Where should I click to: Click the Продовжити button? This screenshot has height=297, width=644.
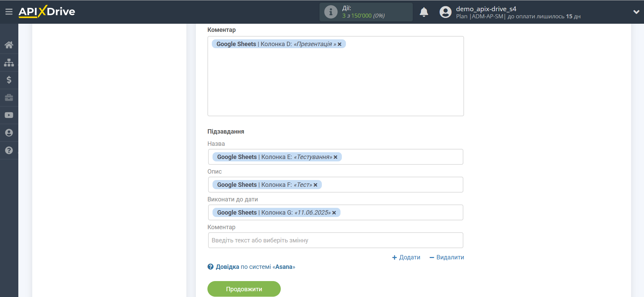pos(244,289)
